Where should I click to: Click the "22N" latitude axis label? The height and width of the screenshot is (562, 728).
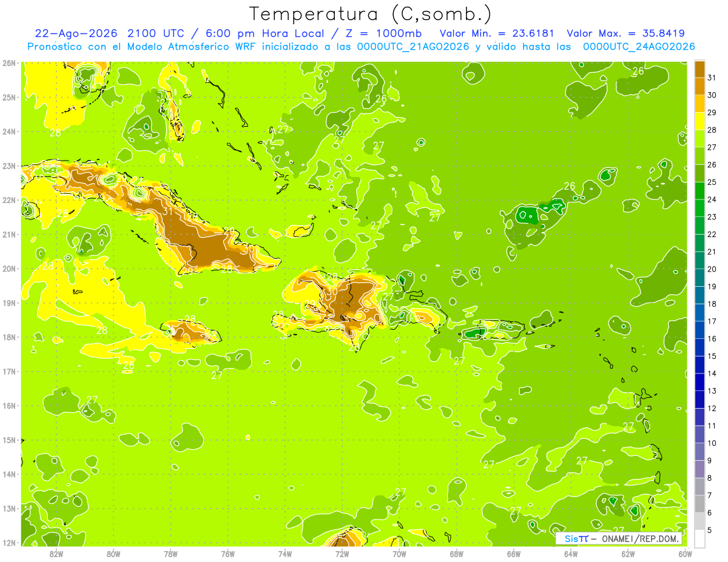[8, 200]
